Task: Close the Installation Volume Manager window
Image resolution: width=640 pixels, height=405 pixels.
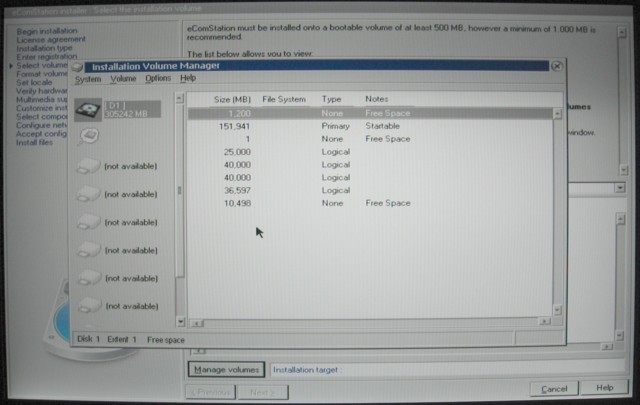Action: tap(557, 66)
